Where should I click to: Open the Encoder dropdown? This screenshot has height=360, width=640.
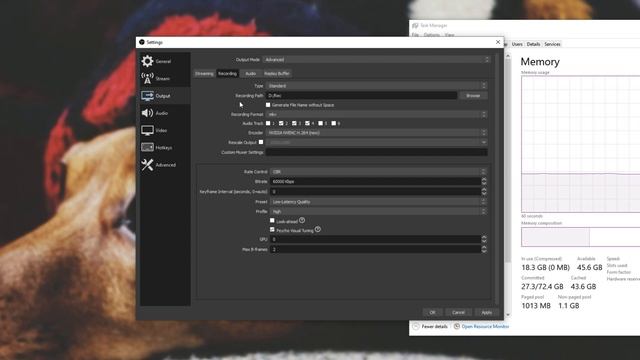point(376,133)
